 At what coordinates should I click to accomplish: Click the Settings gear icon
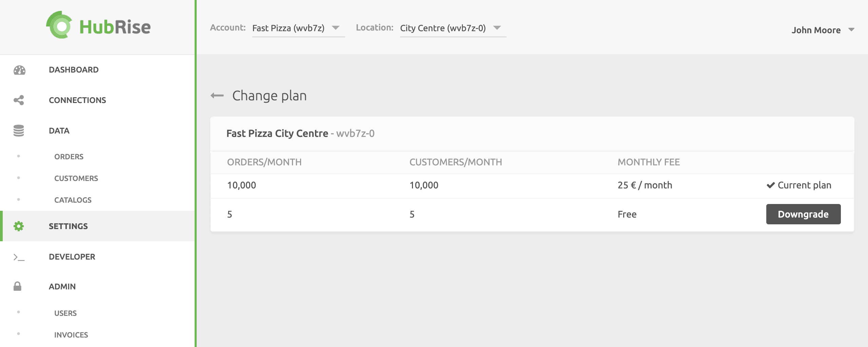click(19, 226)
